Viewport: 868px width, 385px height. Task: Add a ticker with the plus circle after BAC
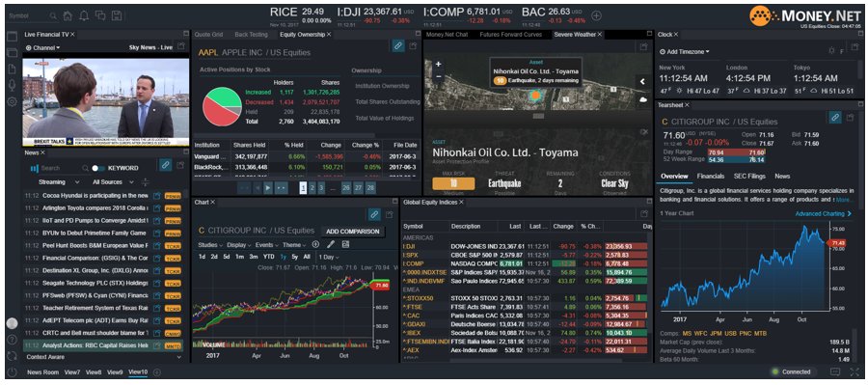coord(596,15)
